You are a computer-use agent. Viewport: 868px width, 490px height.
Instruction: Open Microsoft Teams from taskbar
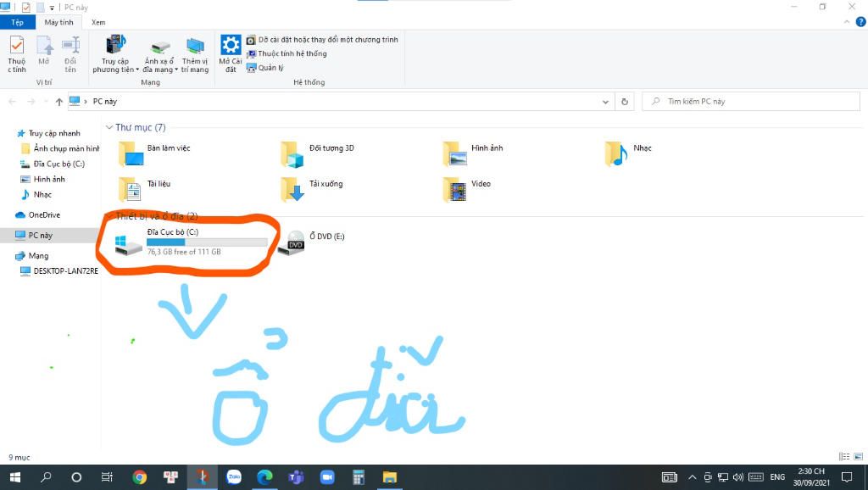296,477
